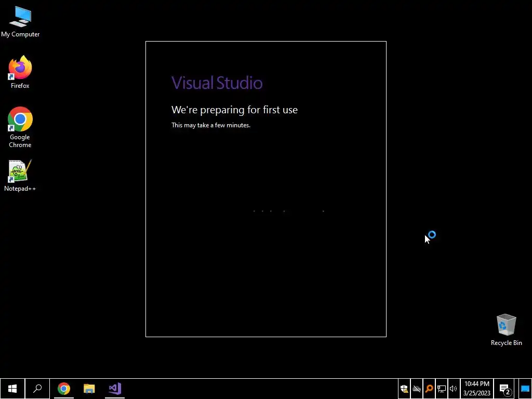
Task: Select the Google Chrome desktop shortcut
Action: tap(20, 127)
